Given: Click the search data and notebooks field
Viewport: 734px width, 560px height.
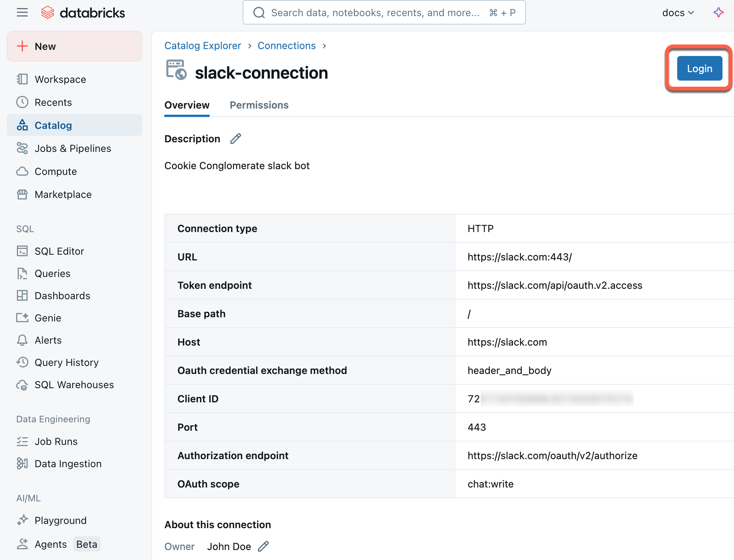Looking at the screenshot, I should 384,12.
